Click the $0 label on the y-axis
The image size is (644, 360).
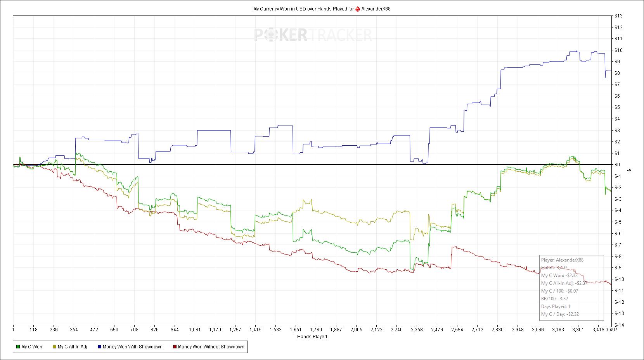click(617, 165)
